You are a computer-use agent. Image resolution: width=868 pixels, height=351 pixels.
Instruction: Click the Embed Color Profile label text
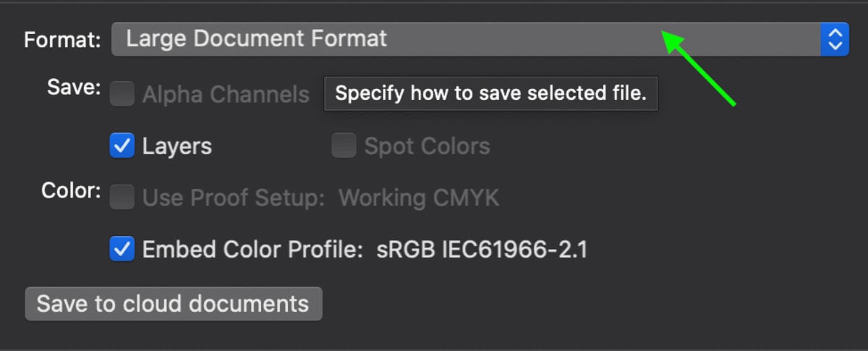coord(252,250)
